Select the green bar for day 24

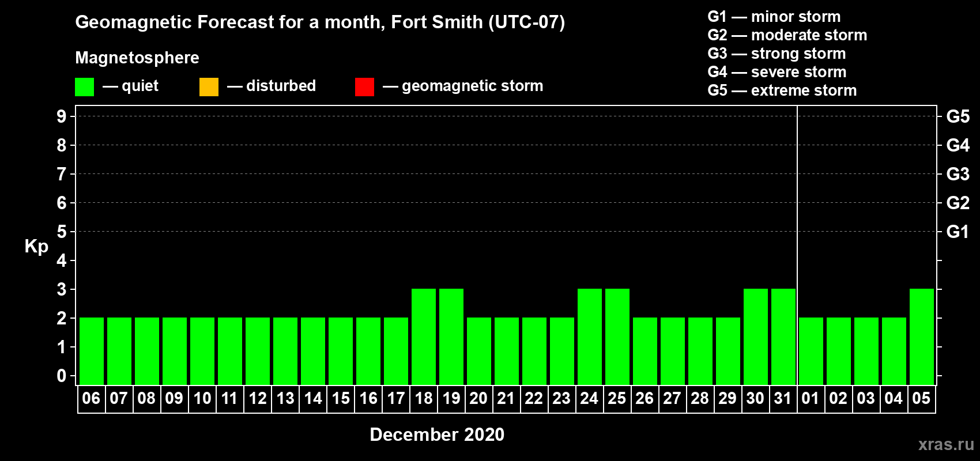tap(590, 337)
